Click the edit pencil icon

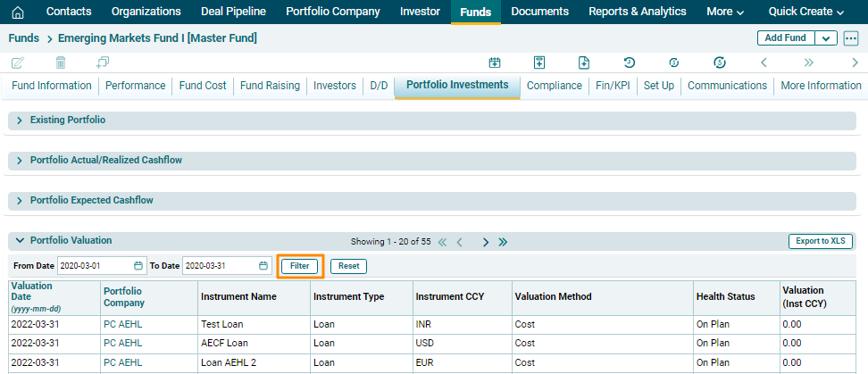click(x=17, y=62)
